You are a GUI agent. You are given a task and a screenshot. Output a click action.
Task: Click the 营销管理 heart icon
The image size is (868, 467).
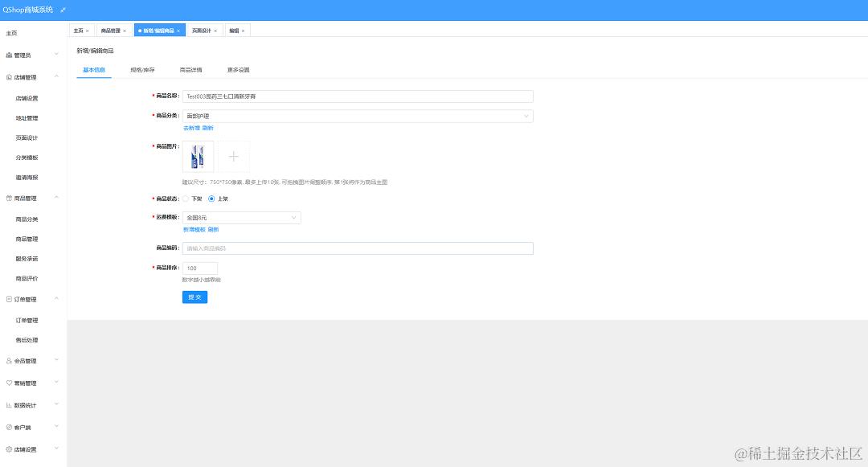click(x=9, y=383)
